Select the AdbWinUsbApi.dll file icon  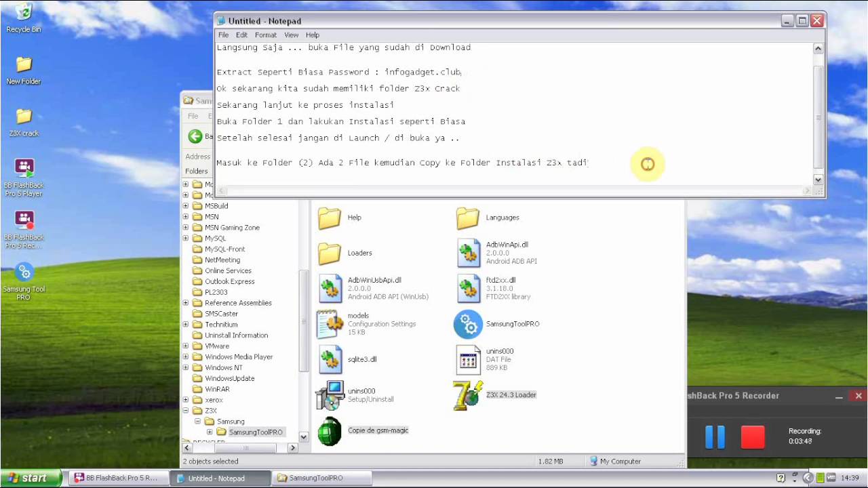[330, 288]
